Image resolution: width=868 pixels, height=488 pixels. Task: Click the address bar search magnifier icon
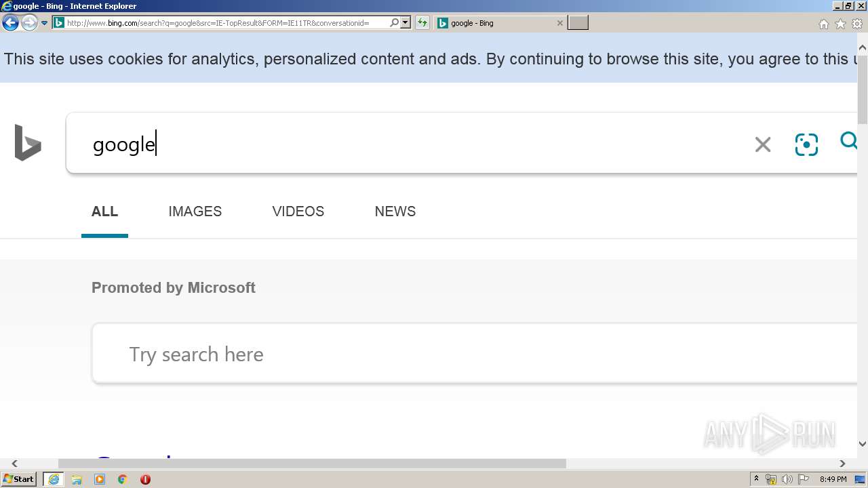[394, 23]
